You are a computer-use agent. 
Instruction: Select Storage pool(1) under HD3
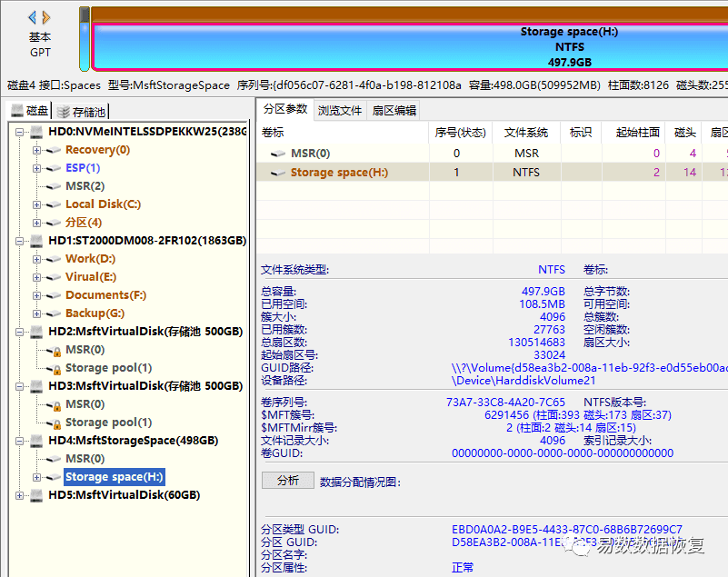point(109,423)
